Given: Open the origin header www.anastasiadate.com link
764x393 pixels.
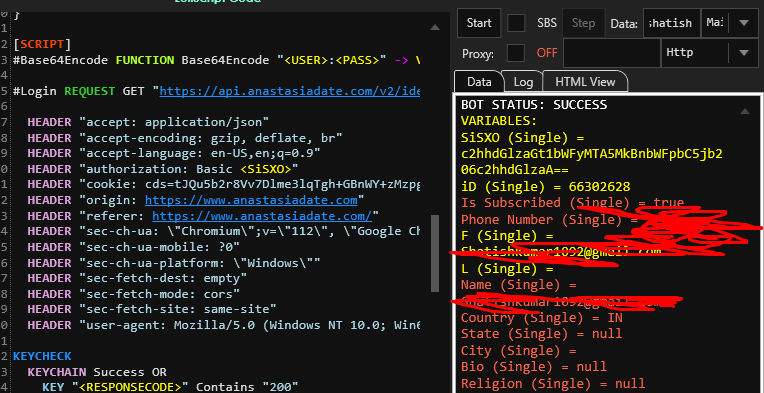Looking at the screenshot, I should pos(251,200).
